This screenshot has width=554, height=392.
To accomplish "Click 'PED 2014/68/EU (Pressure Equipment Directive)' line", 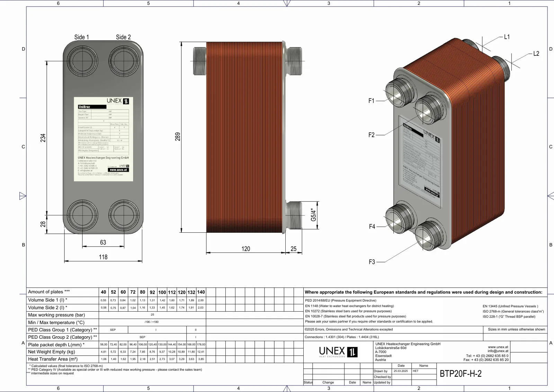I will pos(341,301).
